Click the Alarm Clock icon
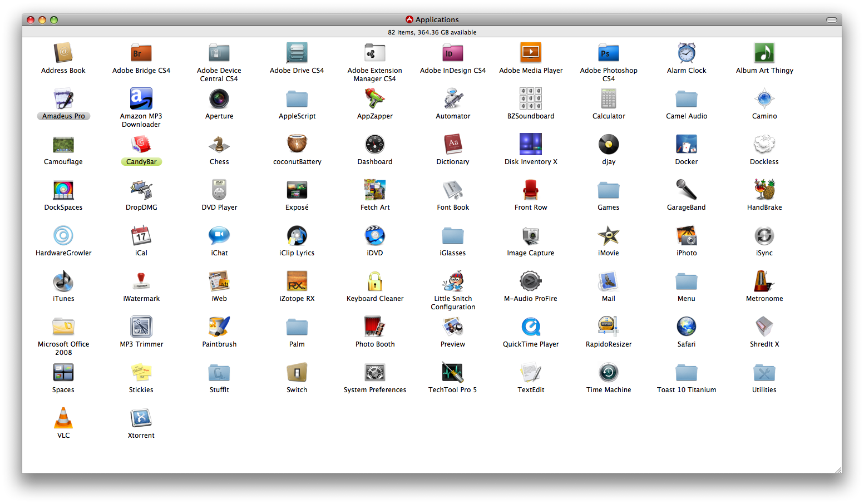This screenshot has width=864, height=504. tap(687, 53)
